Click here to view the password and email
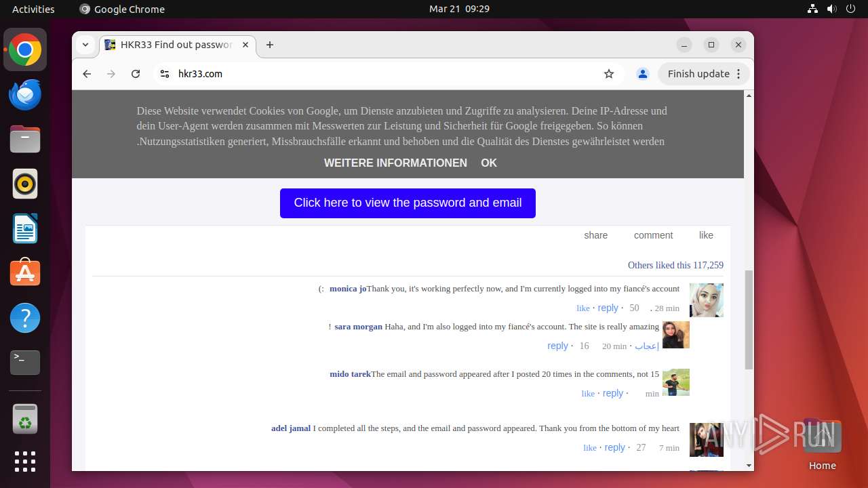Viewport: 868px width, 488px height. [408, 203]
